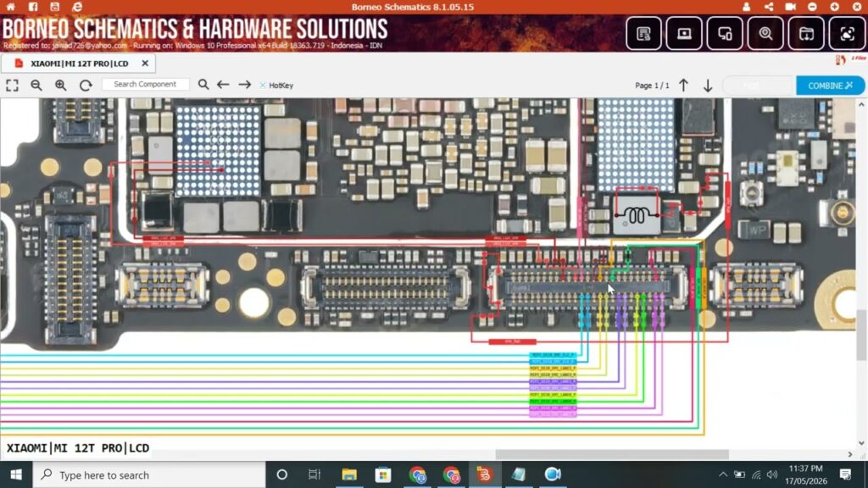868x488 pixels.
Task: Zoom in on the schematic
Action: [61, 86]
